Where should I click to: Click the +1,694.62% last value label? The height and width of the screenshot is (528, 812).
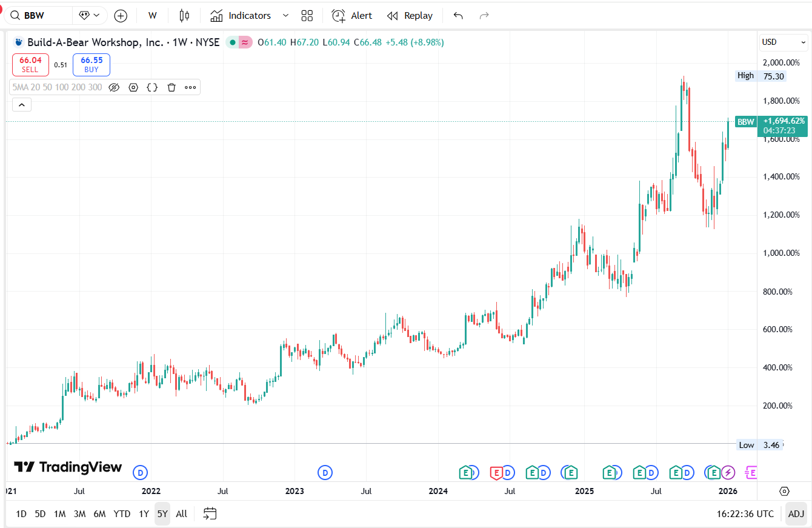click(783, 125)
